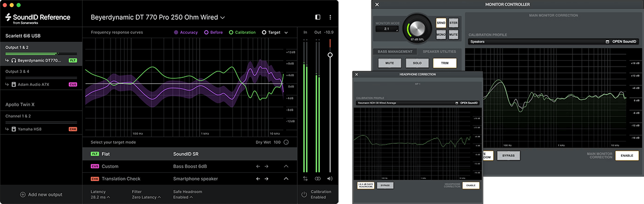Click Add new output
This screenshot has width=644, height=204.
click(x=41, y=194)
